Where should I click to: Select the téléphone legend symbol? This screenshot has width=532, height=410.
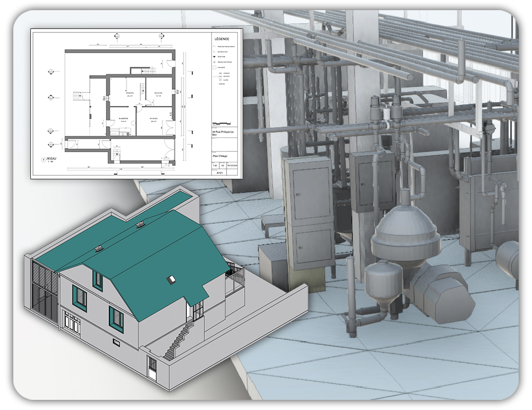(214, 56)
